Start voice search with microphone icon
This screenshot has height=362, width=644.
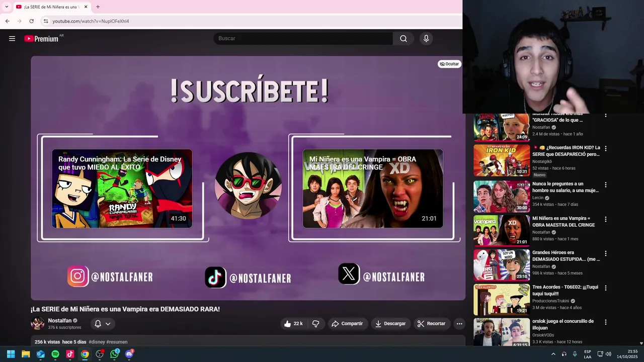[426, 39]
